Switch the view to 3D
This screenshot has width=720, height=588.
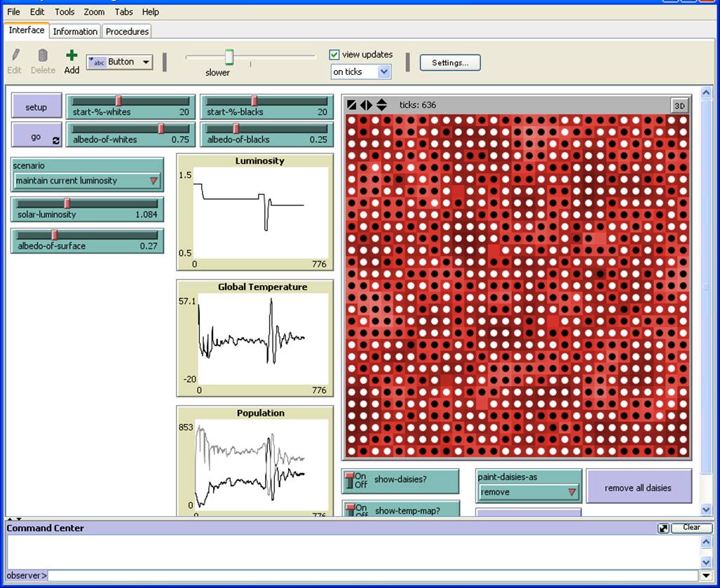click(679, 106)
